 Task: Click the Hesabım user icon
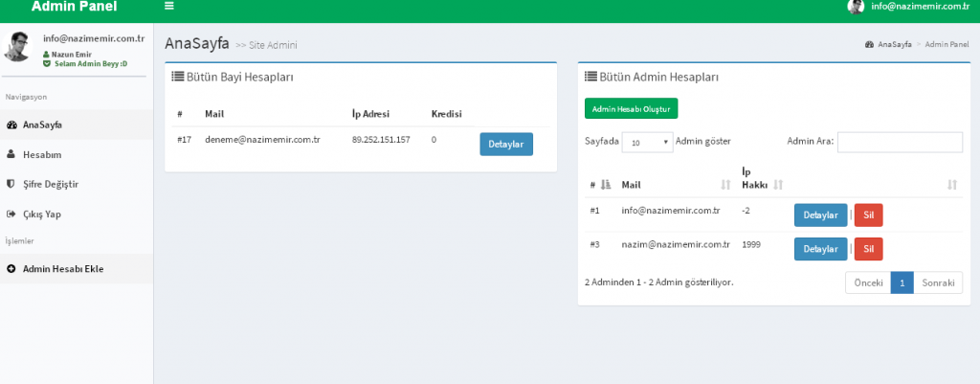tap(11, 154)
